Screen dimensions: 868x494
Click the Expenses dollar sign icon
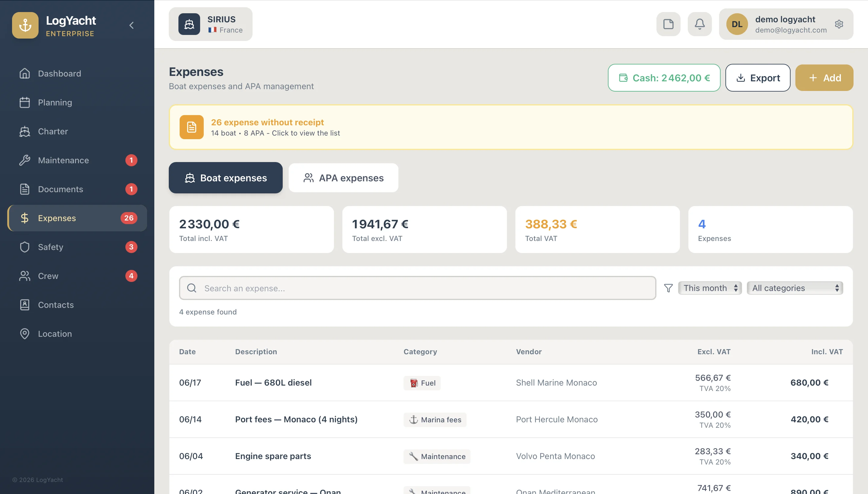pos(24,218)
